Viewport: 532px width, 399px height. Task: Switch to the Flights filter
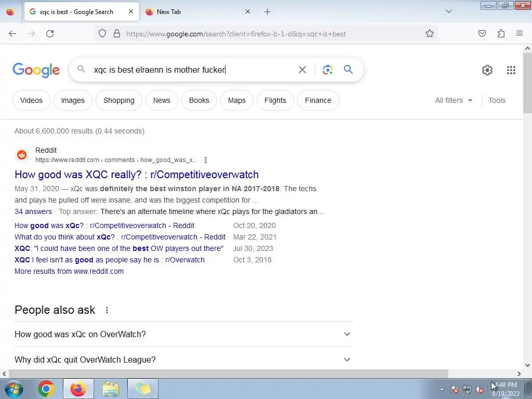coord(275,100)
